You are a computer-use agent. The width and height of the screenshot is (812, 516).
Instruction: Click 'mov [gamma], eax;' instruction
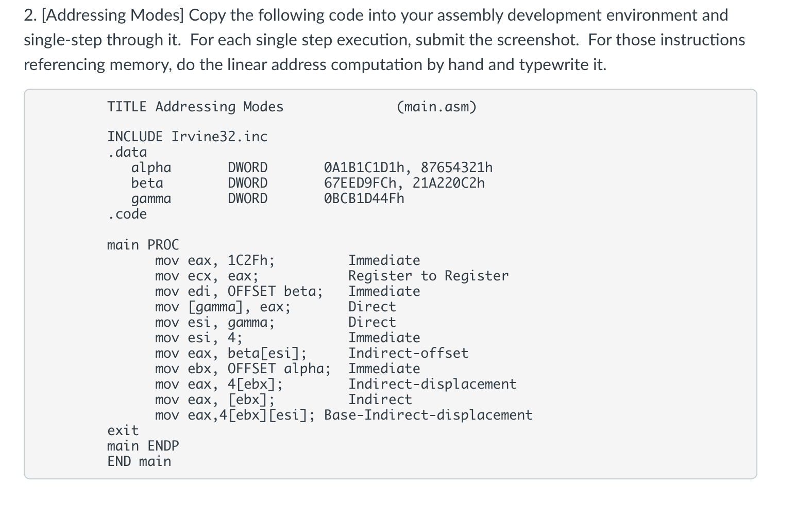(223, 307)
